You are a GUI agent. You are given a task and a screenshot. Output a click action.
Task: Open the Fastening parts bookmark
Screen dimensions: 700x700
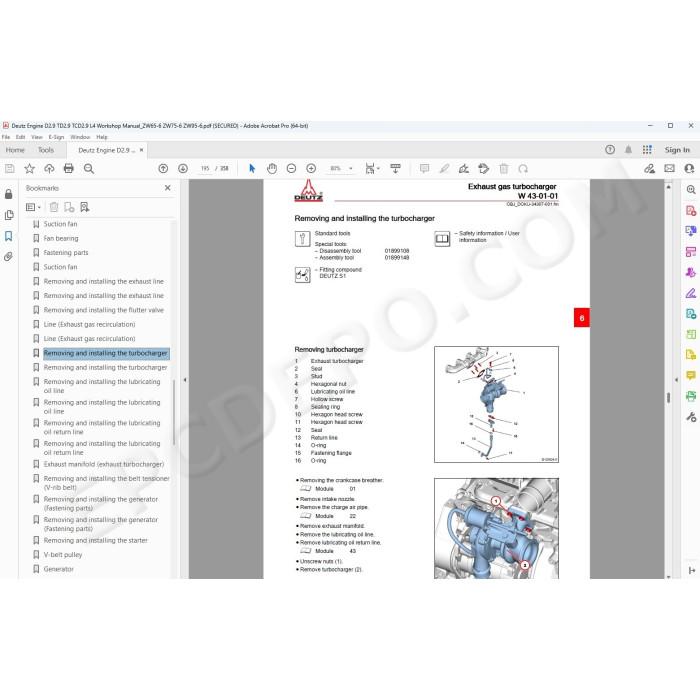(x=66, y=253)
